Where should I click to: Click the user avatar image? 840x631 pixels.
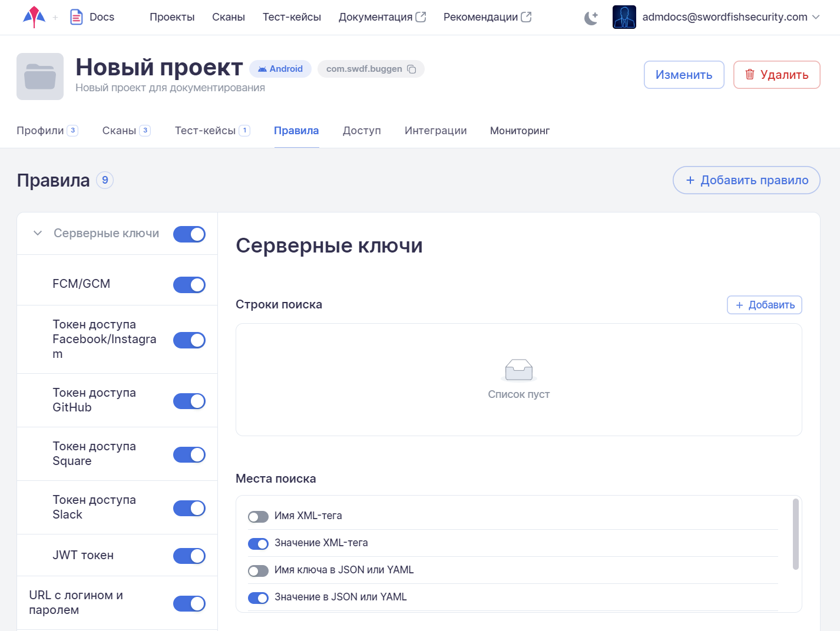coord(624,17)
